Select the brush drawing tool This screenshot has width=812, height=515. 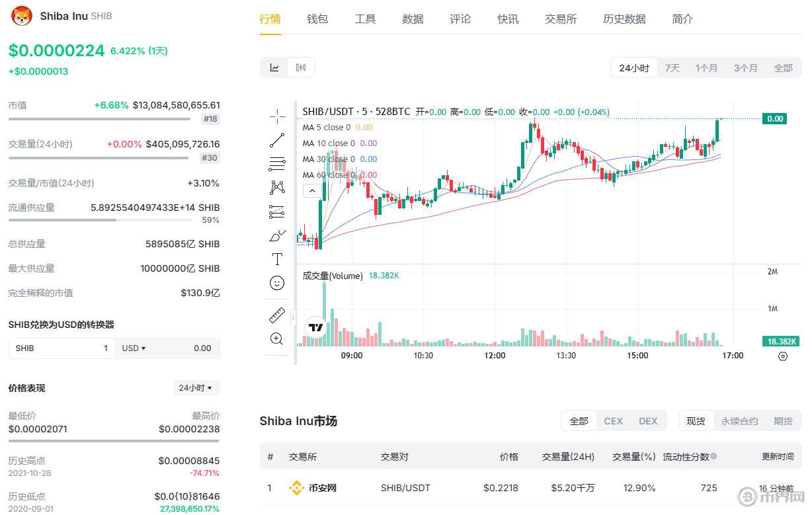(x=277, y=235)
